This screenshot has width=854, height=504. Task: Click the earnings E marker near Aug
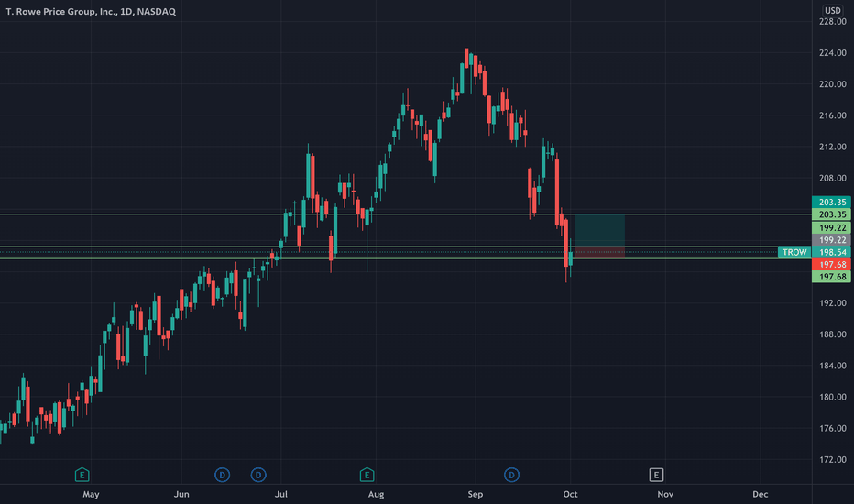coord(367,475)
